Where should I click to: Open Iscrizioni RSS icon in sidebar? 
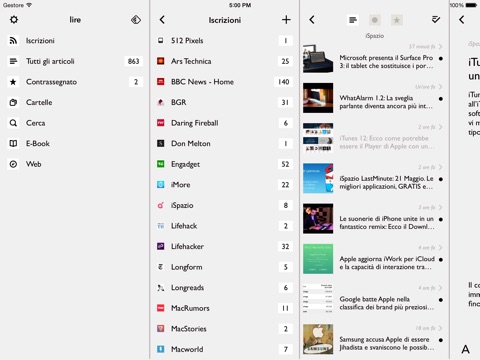pos(13,41)
